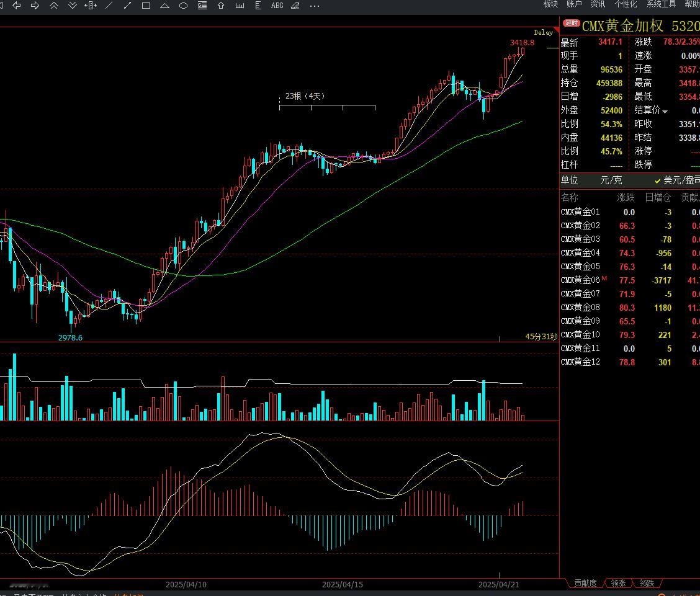700x596 pixels.
Task: Click the 外盘 value 52400
Action: 612,110
